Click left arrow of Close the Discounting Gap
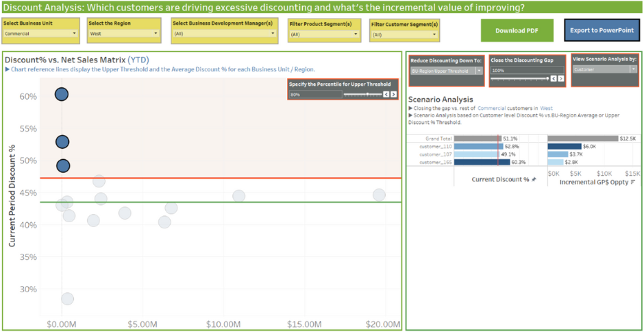The image size is (644, 332). [x=554, y=79]
